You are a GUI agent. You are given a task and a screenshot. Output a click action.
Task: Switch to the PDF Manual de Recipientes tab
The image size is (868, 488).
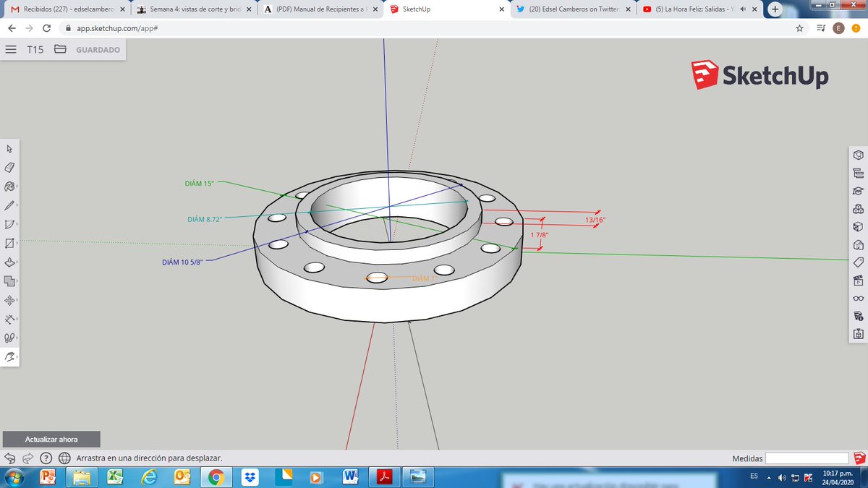pos(320,9)
